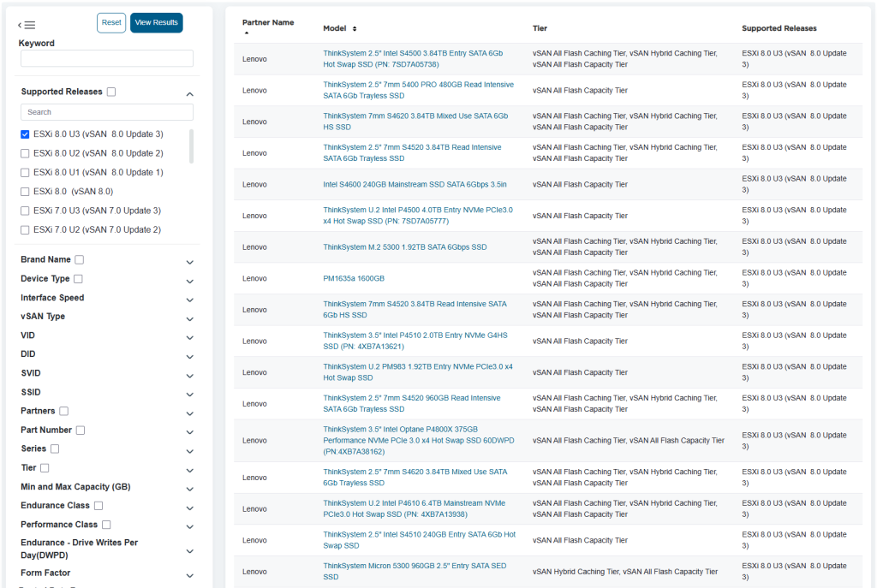
Task: Expand the Device Type filter
Action: pos(190,281)
